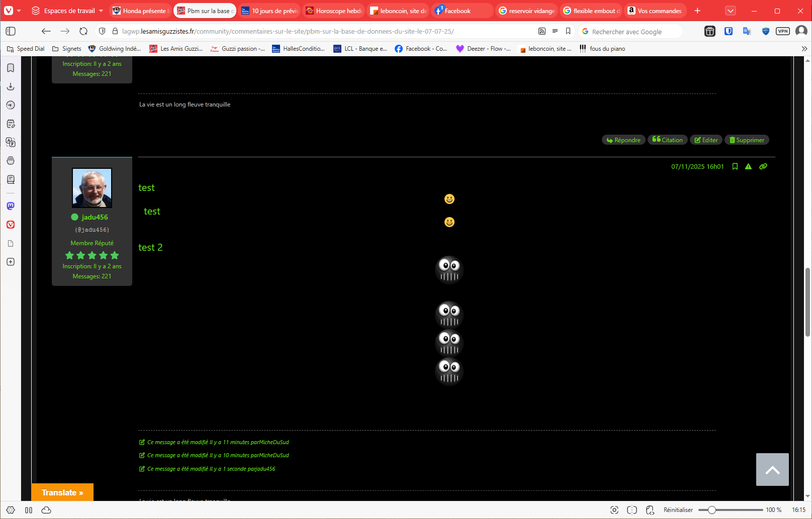Open the page capture camera tool
The image size is (812, 519).
tap(614, 510)
